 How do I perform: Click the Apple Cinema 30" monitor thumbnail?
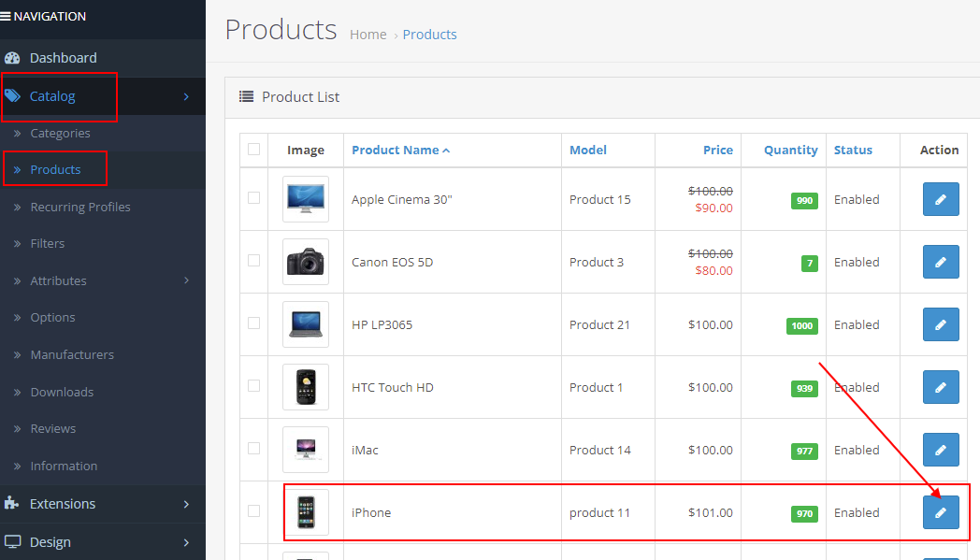pos(306,199)
